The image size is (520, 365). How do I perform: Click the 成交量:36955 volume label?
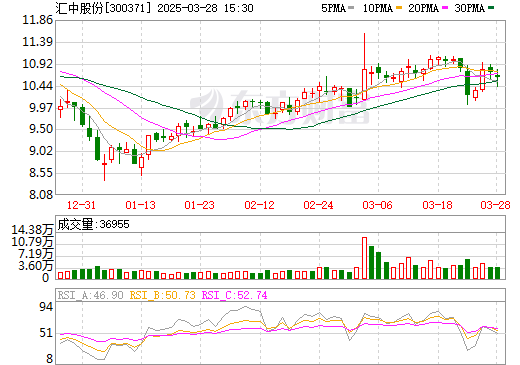[93, 224]
